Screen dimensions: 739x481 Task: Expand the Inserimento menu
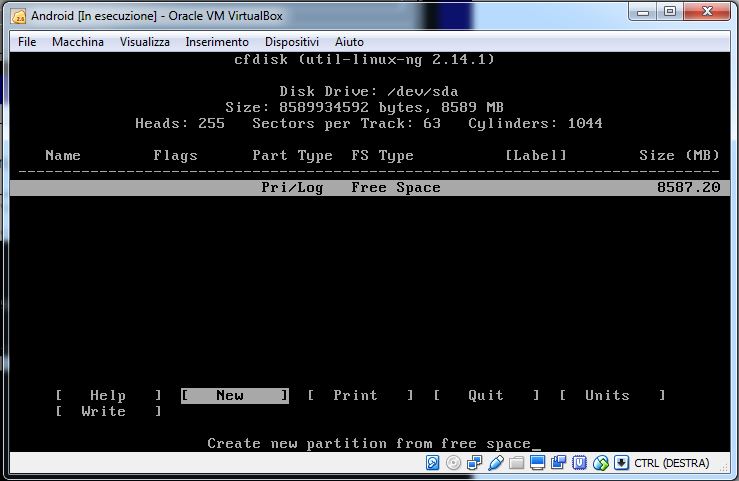click(x=217, y=42)
